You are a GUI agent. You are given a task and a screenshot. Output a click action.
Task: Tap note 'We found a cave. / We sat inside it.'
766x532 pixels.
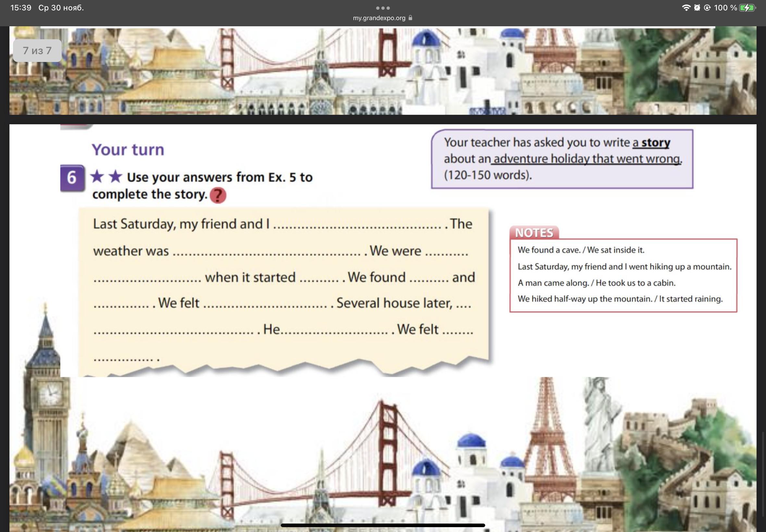tap(581, 250)
